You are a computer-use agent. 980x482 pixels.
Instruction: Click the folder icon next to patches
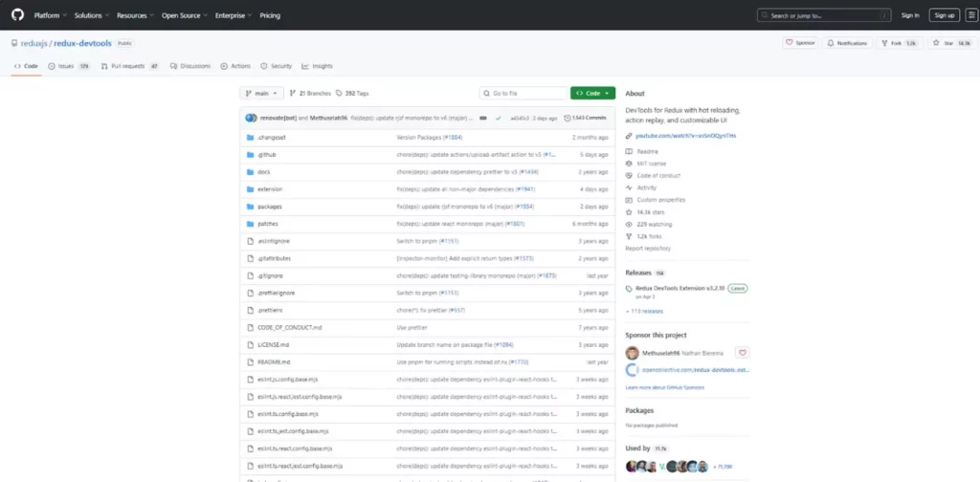[x=250, y=224]
